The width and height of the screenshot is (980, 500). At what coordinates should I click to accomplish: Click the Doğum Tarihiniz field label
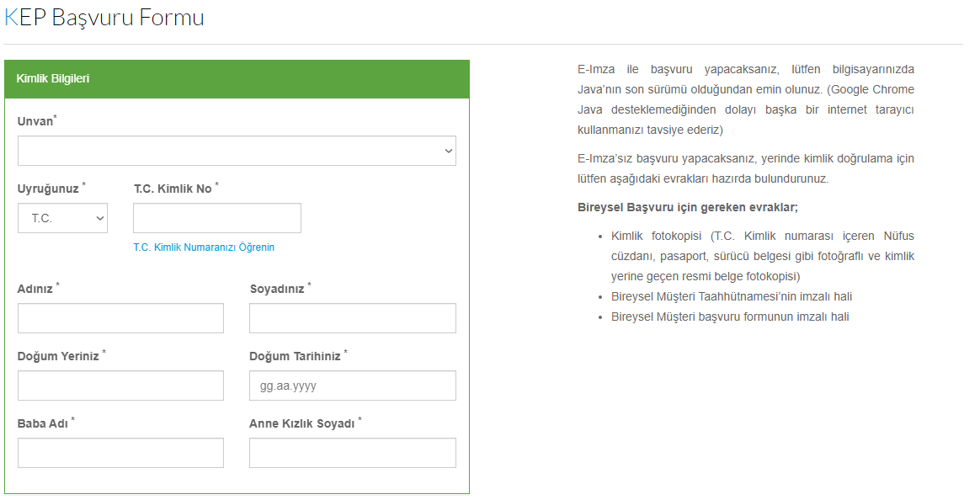tap(298, 355)
